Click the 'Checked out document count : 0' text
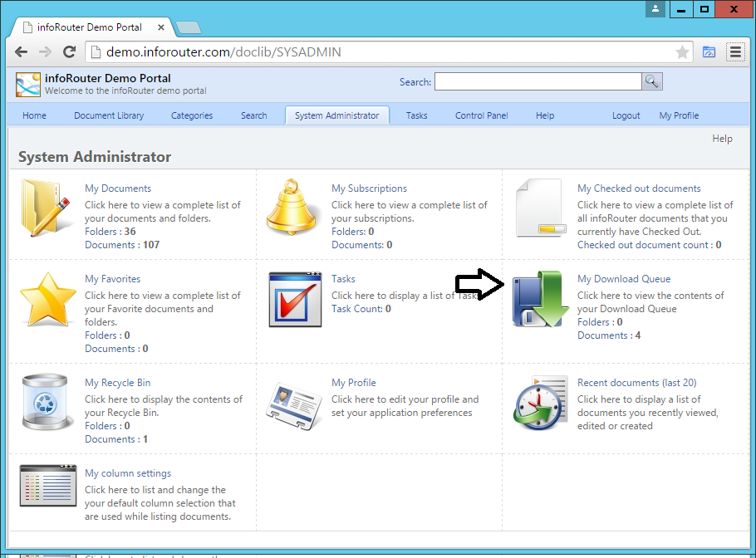The image size is (756, 558). coord(650,245)
